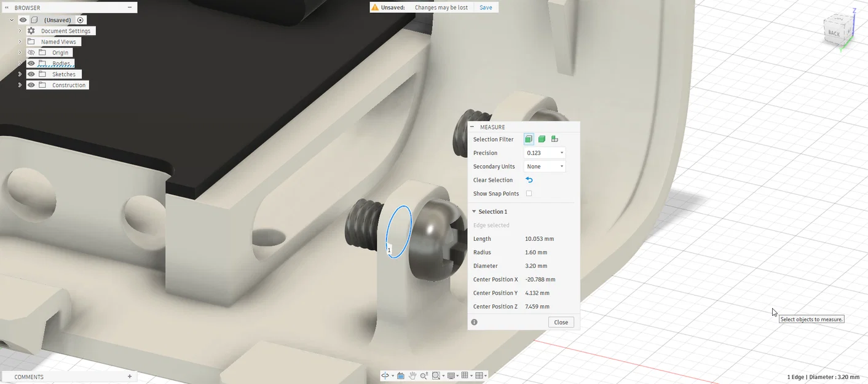The width and height of the screenshot is (868, 384).
Task: Click the Named Views folder icon
Action: pos(31,42)
